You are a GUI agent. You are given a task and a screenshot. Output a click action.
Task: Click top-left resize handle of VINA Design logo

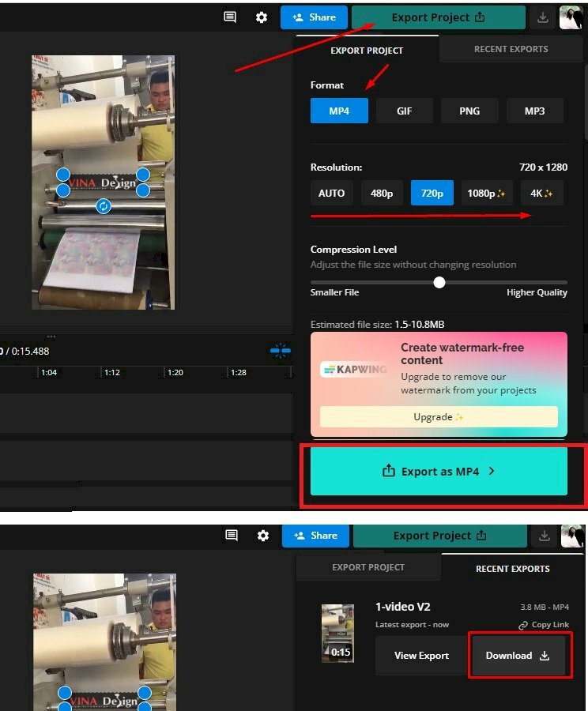click(63, 174)
